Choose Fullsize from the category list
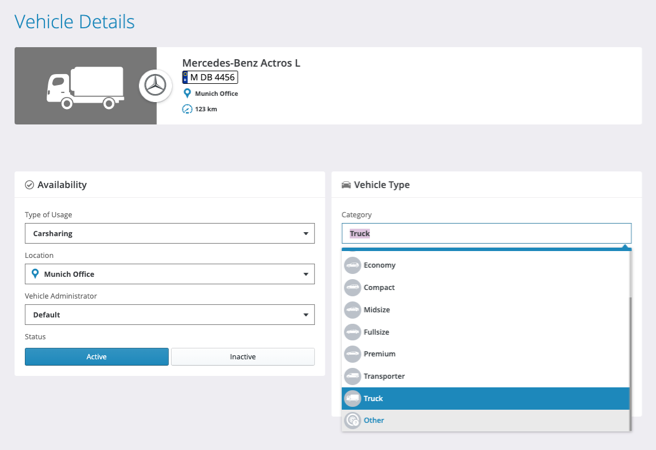The width and height of the screenshot is (656, 450). click(x=485, y=332)
